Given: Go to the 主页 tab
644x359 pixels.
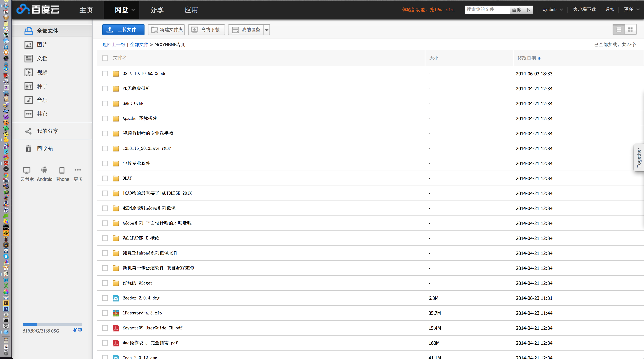Looking at the screenshot, I should coord(86,10).
